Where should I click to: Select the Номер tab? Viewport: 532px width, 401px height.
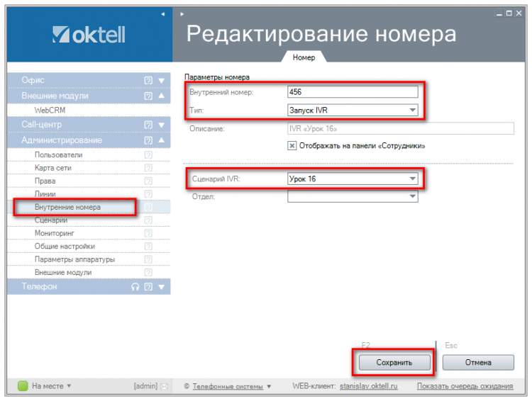click(304, 57)
